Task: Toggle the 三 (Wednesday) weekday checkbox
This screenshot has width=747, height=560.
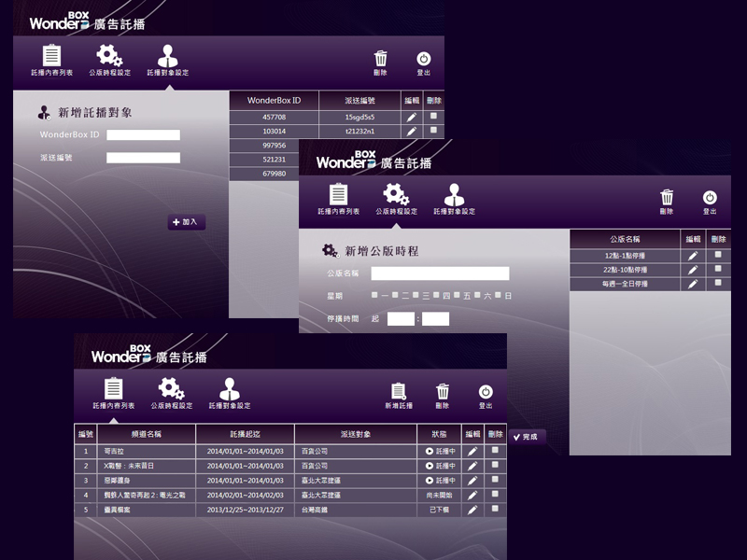Action: coord(416,295)
